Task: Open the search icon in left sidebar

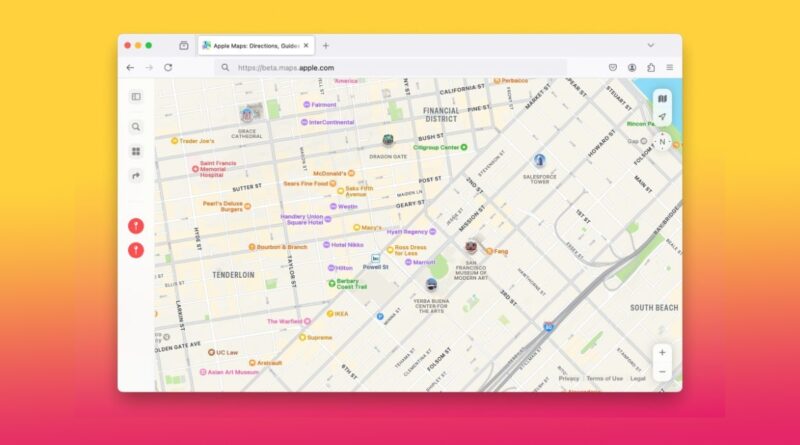Action: (x=136, y=127)
